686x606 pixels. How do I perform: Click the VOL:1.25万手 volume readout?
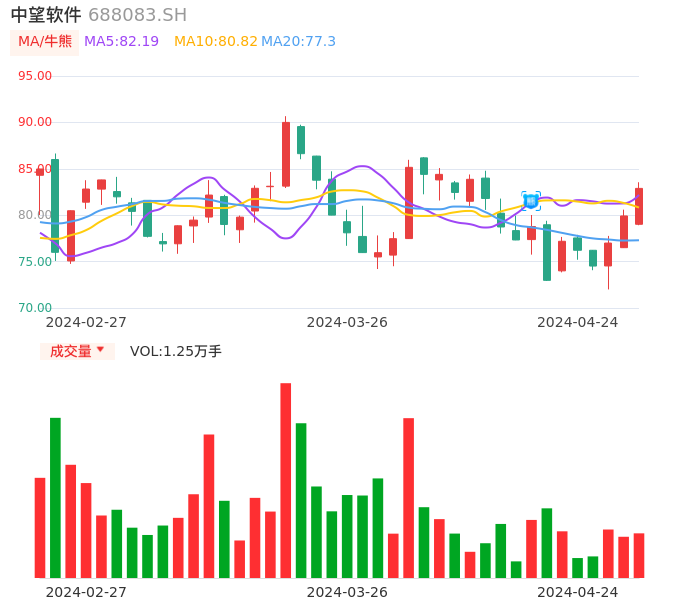pos(175,351)
